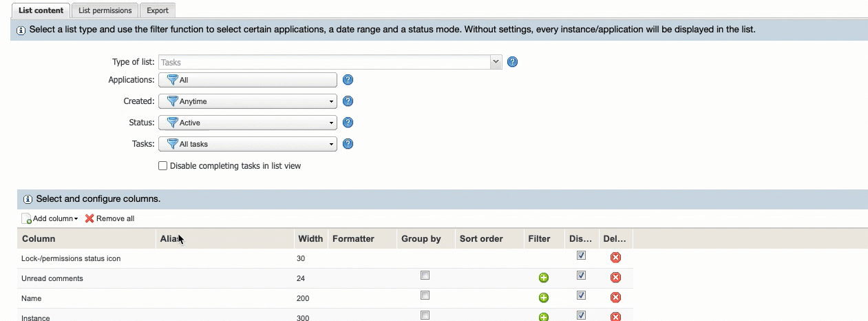868x321 pixels.
Task: Click the help icon beside Created filter
Action: [x=348, y=101]
